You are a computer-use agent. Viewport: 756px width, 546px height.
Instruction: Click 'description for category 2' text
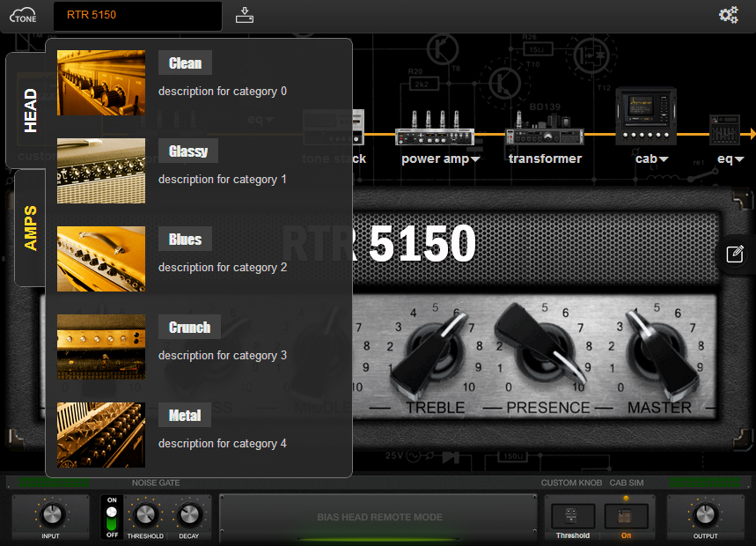click(x=223, y=267)
